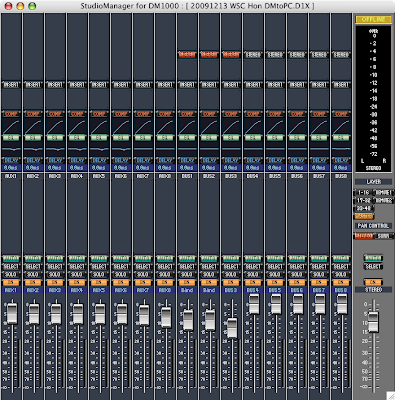
Task: Click the BUS8 fader knob
Action: (342, 303)
